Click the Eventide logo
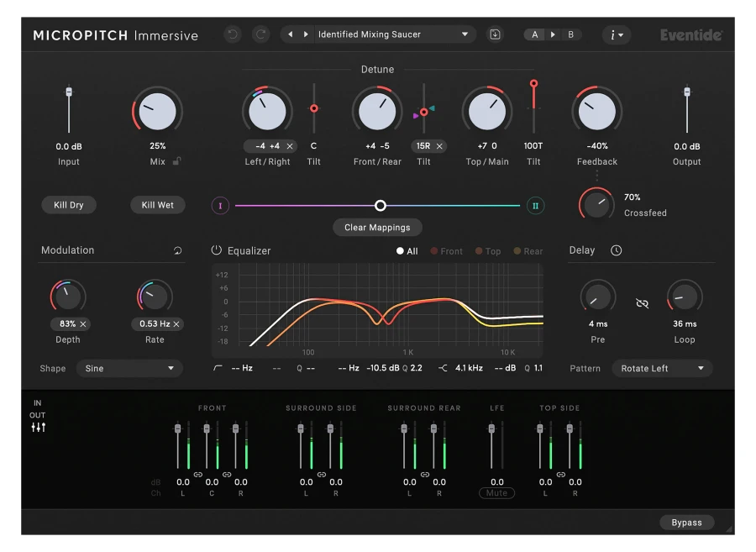The image size is (756, 552). tap(691, 35)
